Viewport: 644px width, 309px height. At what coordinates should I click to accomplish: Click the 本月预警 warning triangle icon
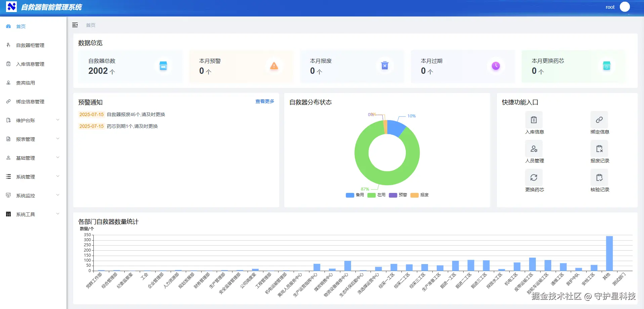274,66
